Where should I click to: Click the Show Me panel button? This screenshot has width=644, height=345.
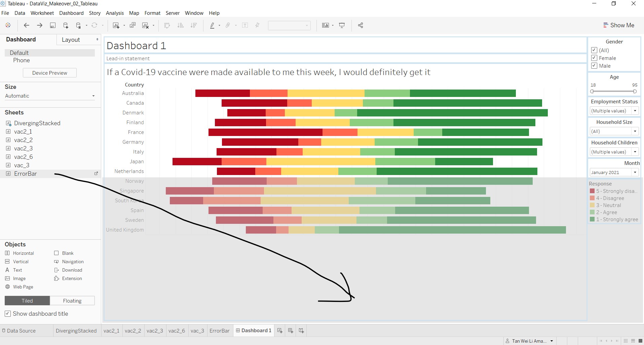coord(619,25)
